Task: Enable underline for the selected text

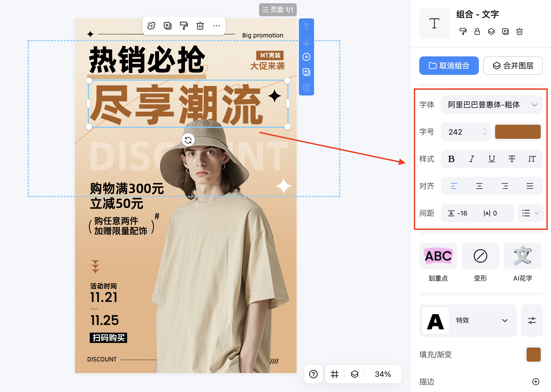Action: tap(492, 159)
